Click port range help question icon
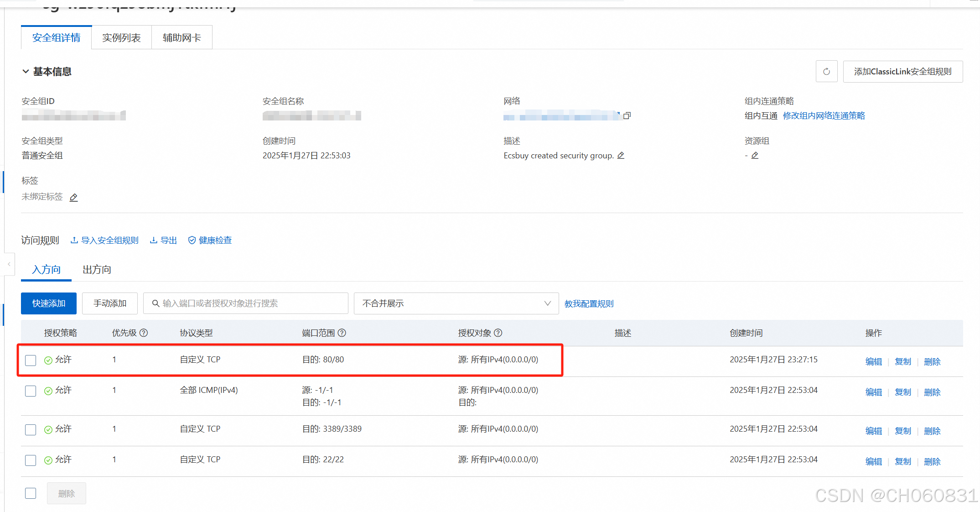The image size is (980, 512). click(342, 333)
